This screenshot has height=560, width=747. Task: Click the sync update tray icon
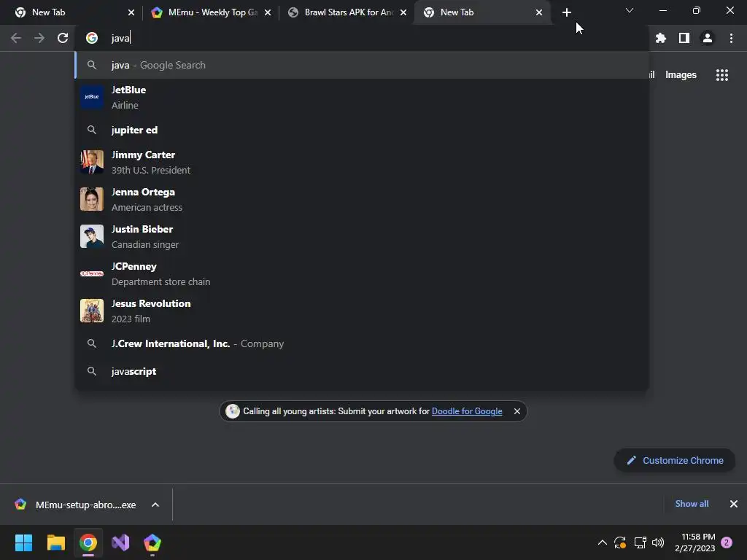620,542
